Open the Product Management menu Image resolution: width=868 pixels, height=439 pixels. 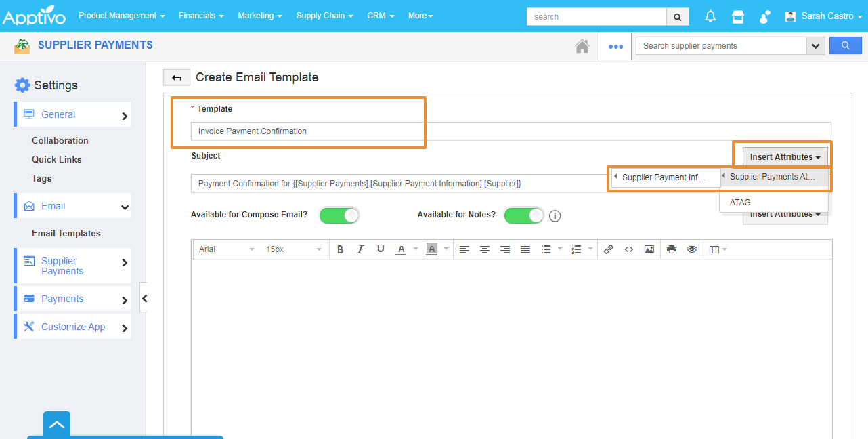point(122,16)
